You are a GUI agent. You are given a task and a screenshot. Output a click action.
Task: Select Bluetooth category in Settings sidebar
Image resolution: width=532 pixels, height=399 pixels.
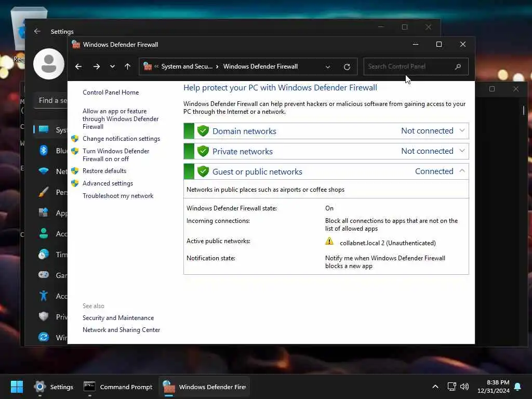tap(51, 150)
